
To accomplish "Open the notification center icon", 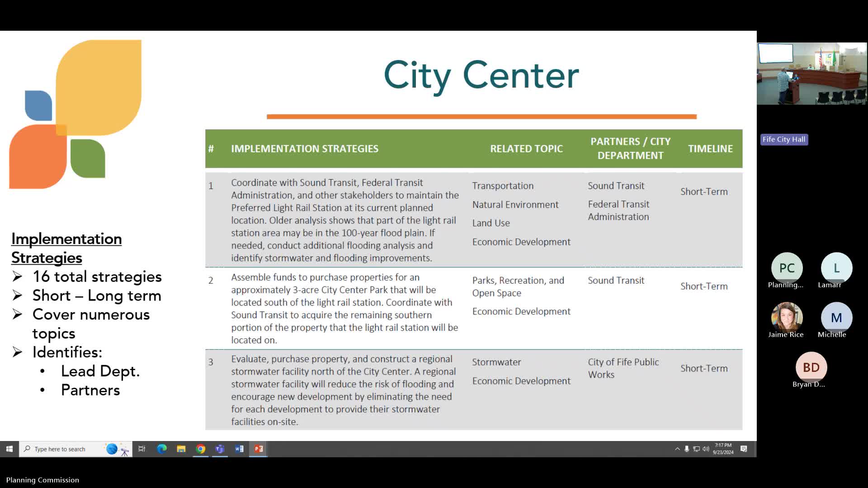I will point(744,449).
